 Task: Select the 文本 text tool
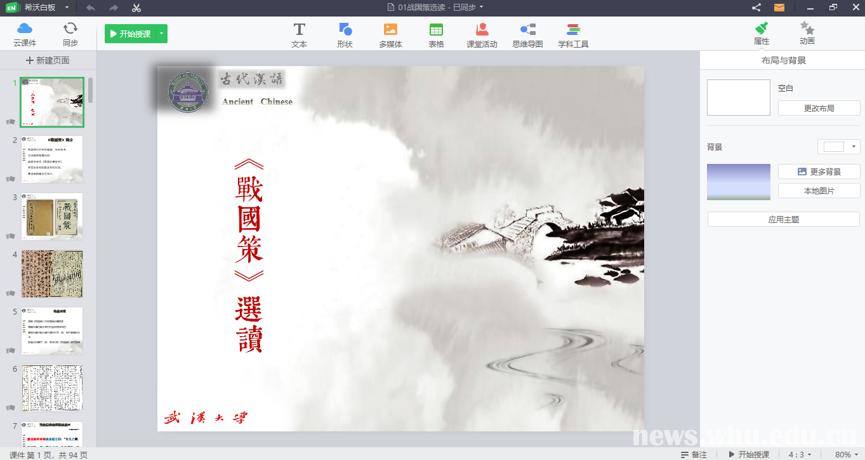(x=299, y=35)
